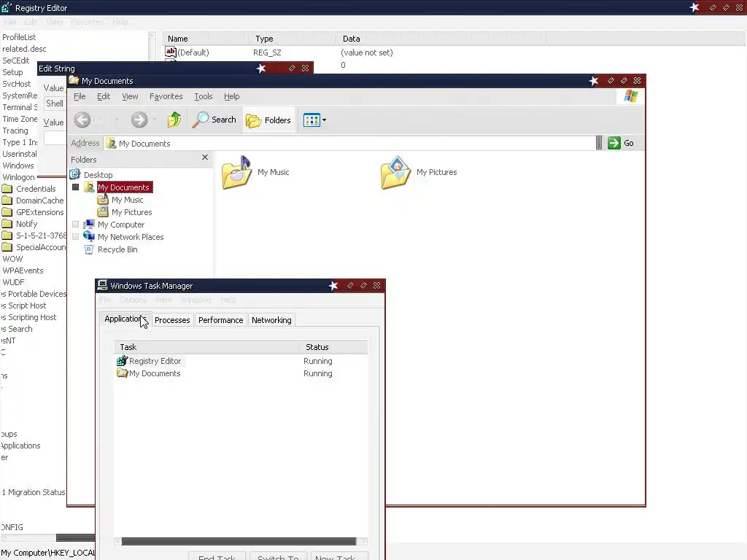Screen dimensions: 747x560
Task: Select Winlogon key in registry tree
Action: click(x=18, y=177)
